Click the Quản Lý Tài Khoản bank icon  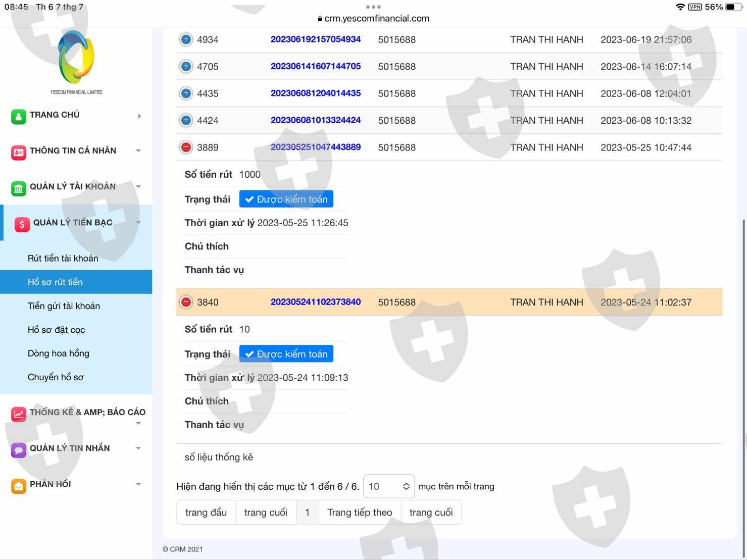point(19,188)
